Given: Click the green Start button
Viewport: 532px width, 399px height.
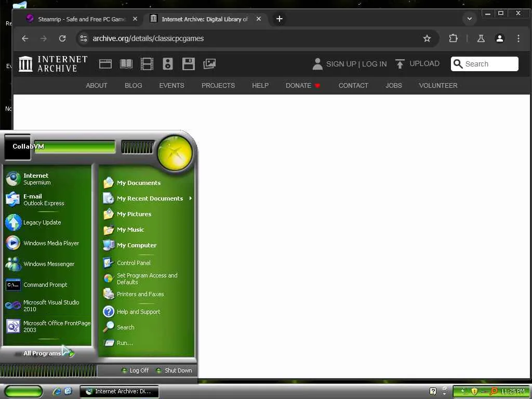Looking at the screenshot, I should 23,391.
